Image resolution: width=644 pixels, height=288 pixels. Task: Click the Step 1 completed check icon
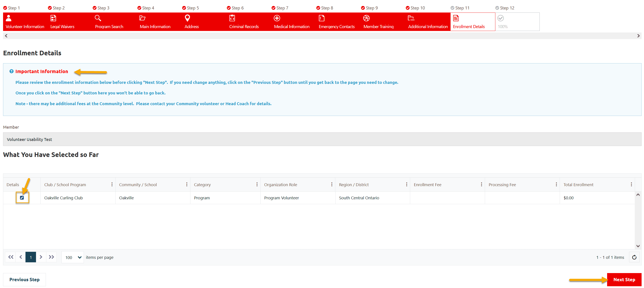coord(5,8)
